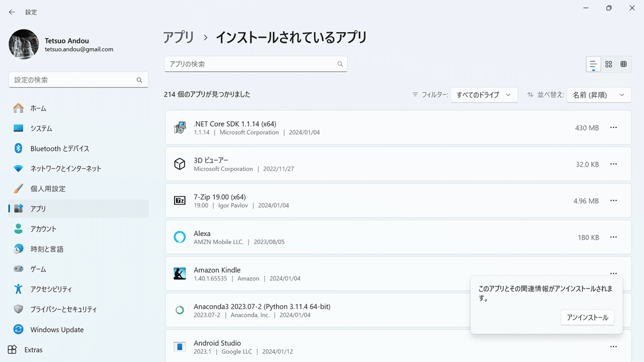Click the 32.0 KB size value

(588, 164)
